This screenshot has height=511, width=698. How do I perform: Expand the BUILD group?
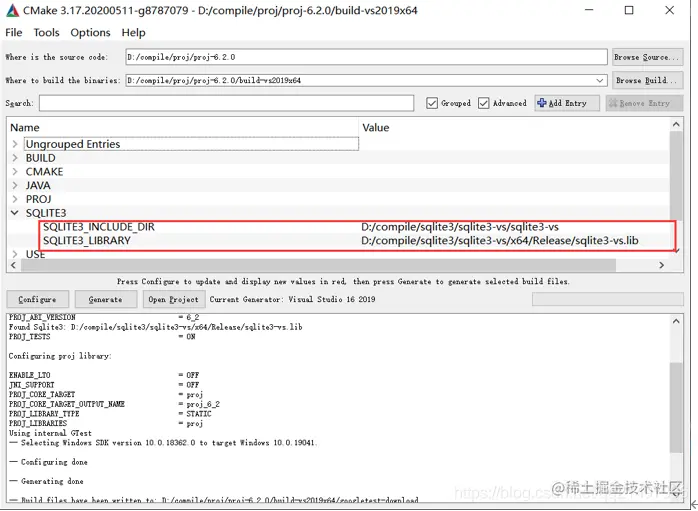[x=15, y=158]
